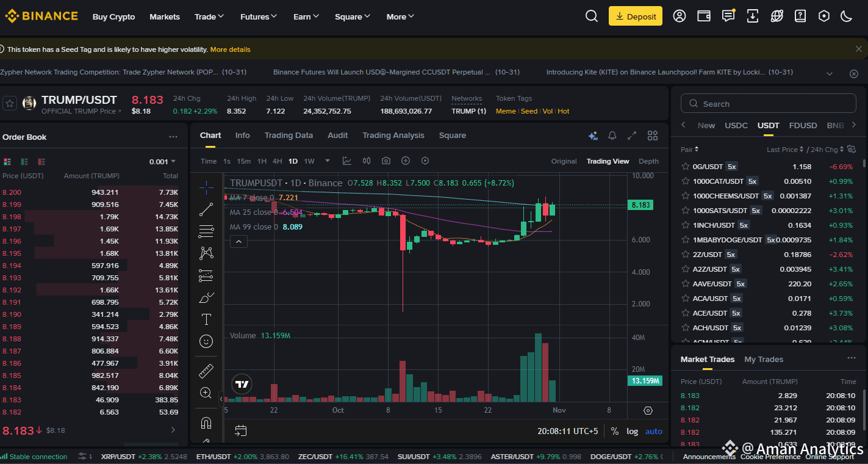The image size is (868, 464).
Task: Toggle auto scale on chart
Action: pos(654,431)
